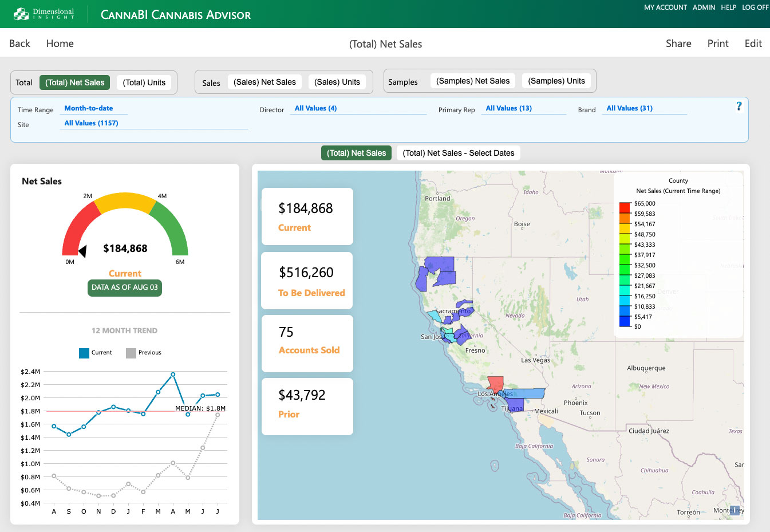Click the Share button
This screenshot has height=532, width=770.
(x=678, y=44)
